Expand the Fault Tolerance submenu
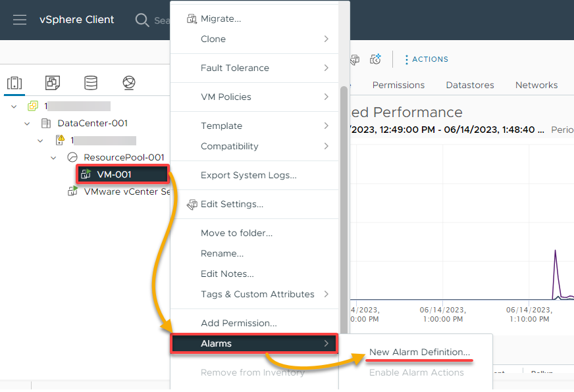 click(x=326, y=68)
